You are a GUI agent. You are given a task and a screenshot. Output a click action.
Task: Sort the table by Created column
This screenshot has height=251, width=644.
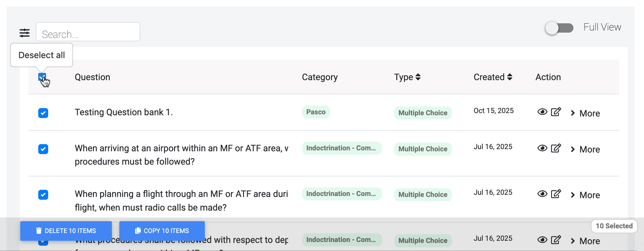point(493,77)
